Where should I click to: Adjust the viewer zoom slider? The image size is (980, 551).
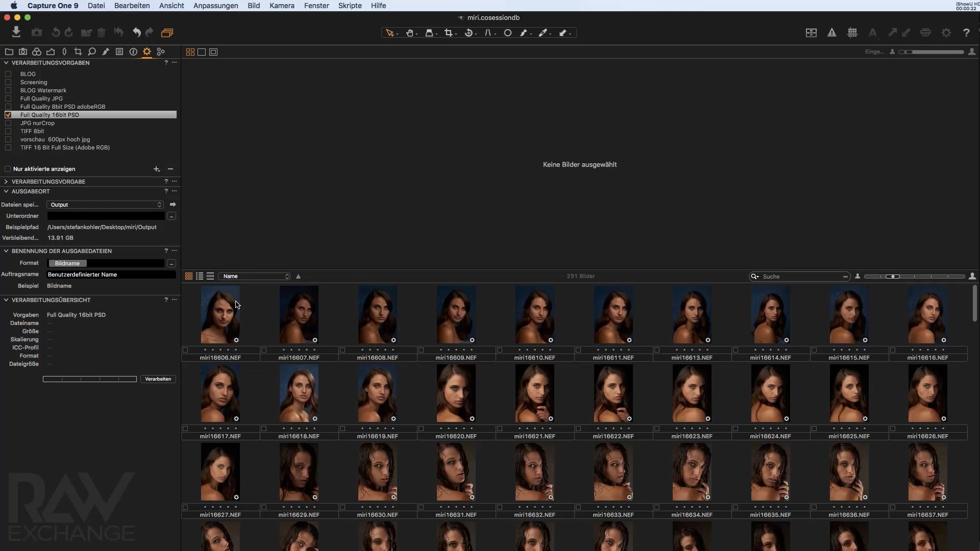click(x=931, y=52)
